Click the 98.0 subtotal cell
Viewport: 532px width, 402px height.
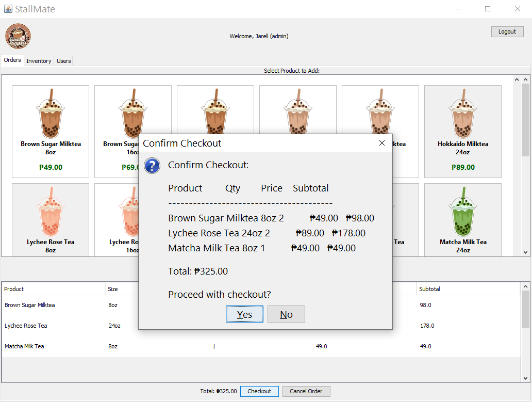click(x=425, y=305)
